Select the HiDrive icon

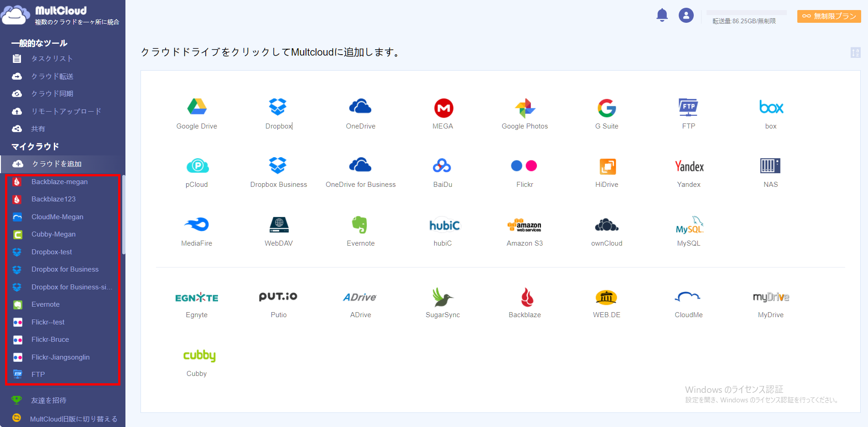click(x=608, y=166)
